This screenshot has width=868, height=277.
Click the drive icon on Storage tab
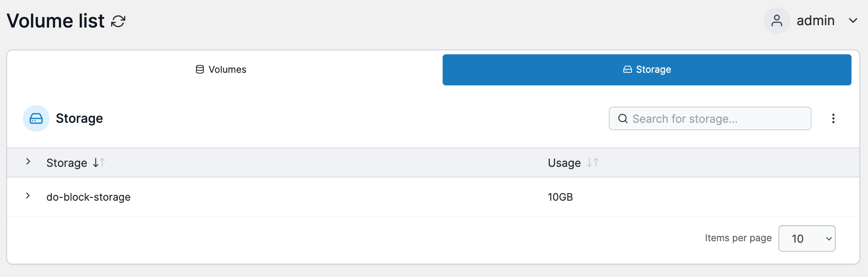[x=628, y=70]
